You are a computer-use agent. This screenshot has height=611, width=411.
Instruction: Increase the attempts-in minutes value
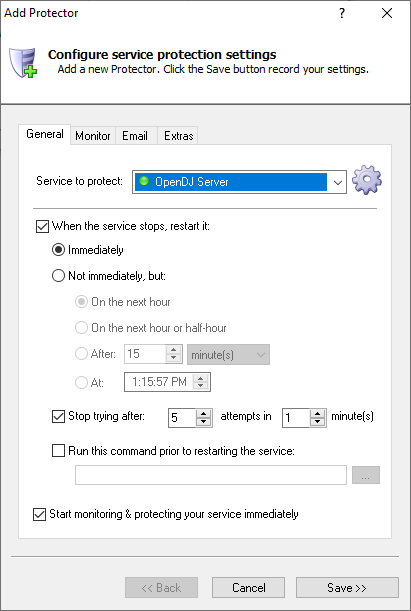click(318, 414)
